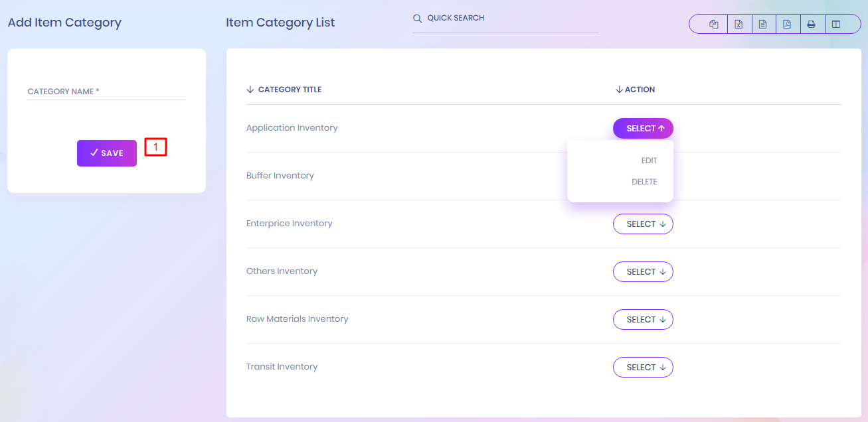868x422 pixels.
Task: Export list using the CSV document icon
Action: [x=763, y=25]
